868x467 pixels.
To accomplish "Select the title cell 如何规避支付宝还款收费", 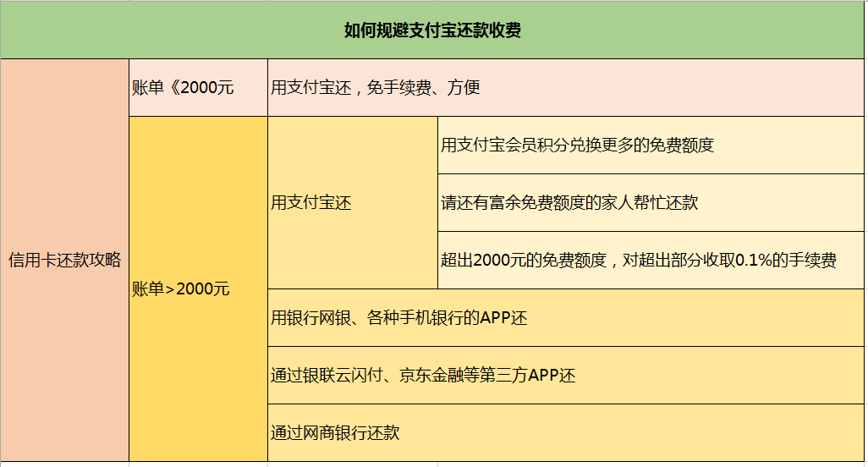I will coord(432,30).
